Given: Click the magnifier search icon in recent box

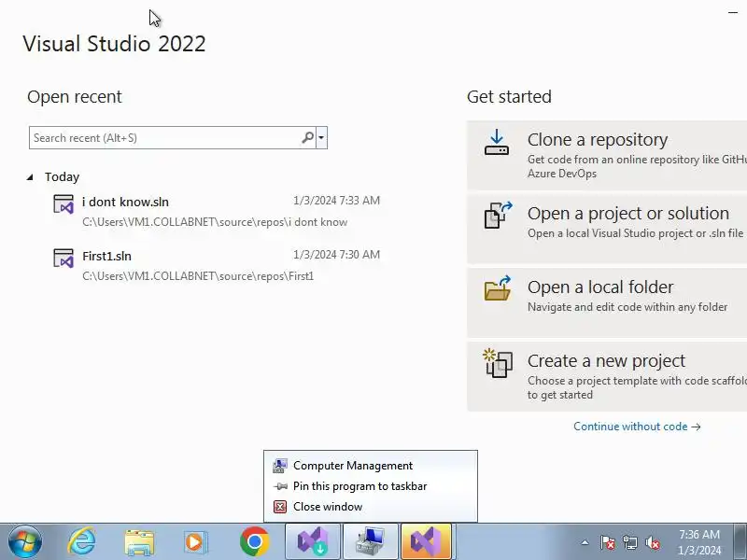Looking at the screenshot, I should point(308,137).
